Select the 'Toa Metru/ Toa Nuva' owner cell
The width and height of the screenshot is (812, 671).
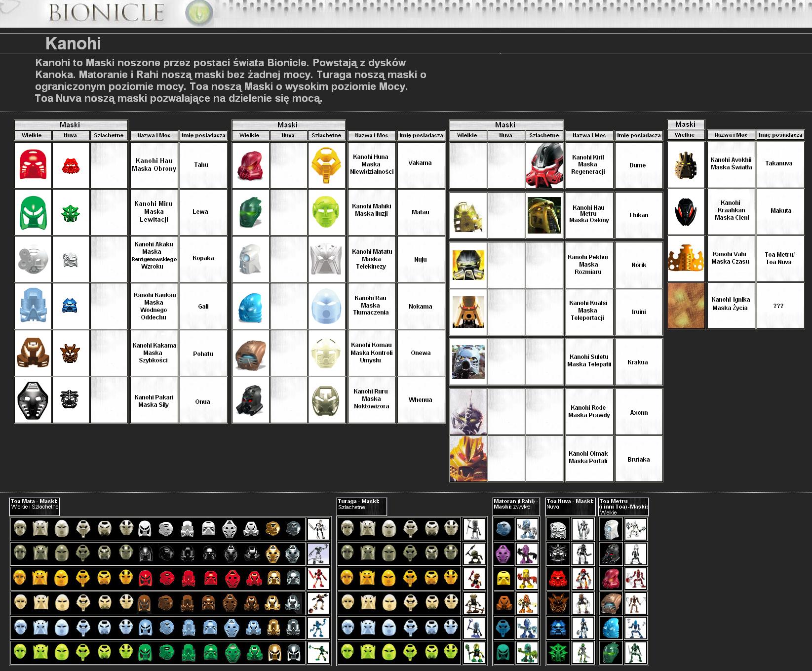[780, 258]
